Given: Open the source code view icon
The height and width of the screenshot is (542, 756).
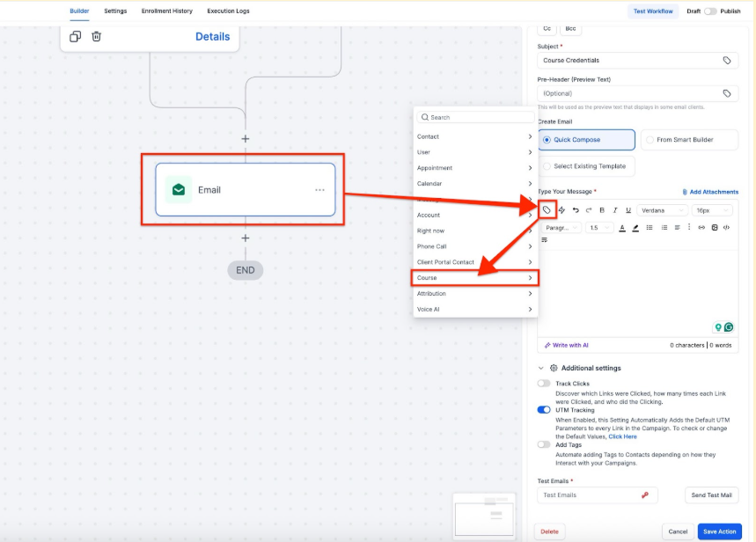Looking at the screenshot, I should click(726, 228).
